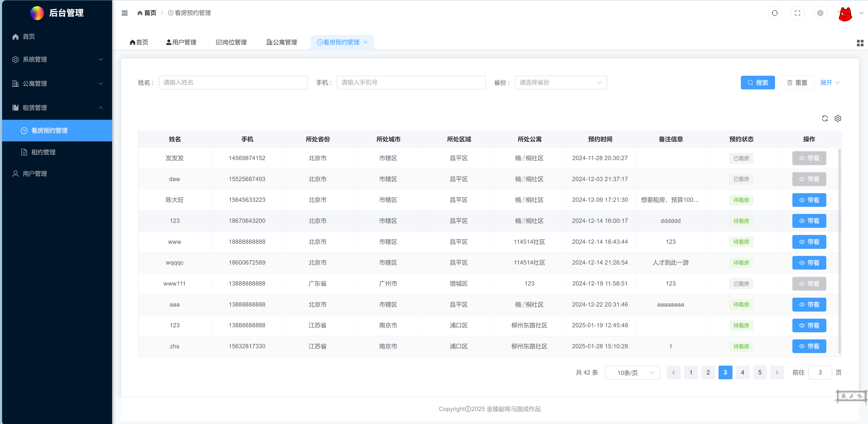The width and height of the screenshot is (868, 424).
Task: Go to page 5 in pagination
Action: (x=760, y=372)
